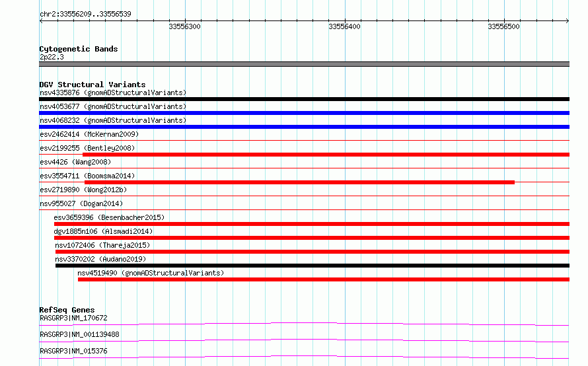This screenshot has width=588, height=366.
Task: Select the RefSeq Genes track title
Action: [67, 310]
